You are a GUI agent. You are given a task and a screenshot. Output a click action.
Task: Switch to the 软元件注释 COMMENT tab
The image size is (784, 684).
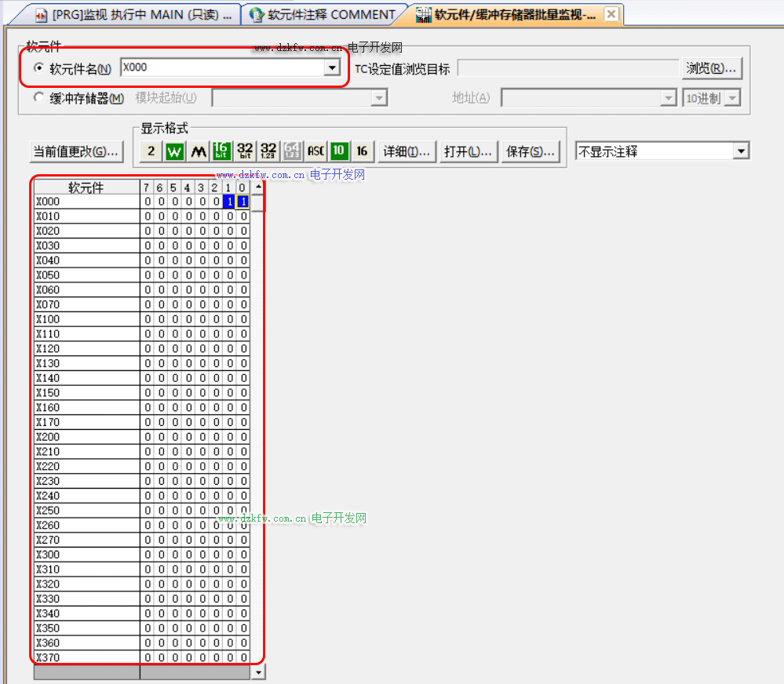click(322, 14)
